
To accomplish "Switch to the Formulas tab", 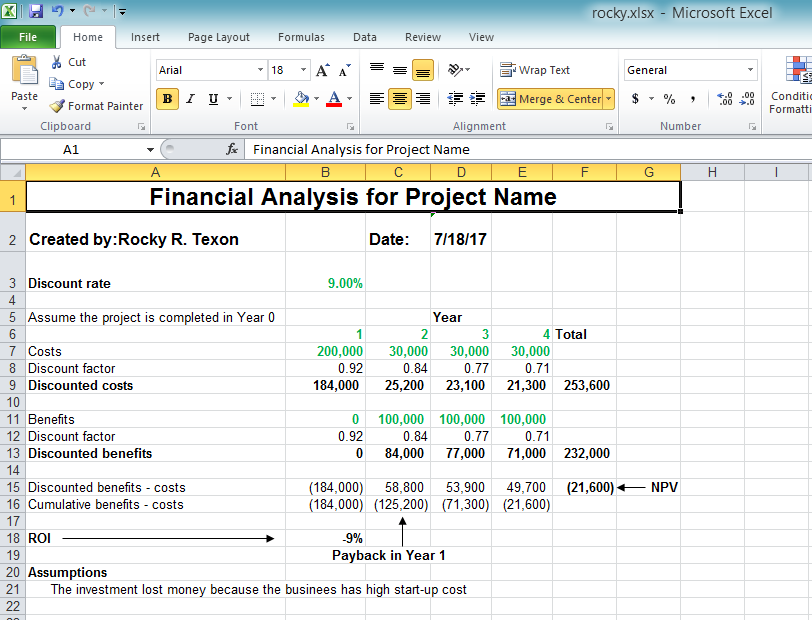I will pos(301,37).
